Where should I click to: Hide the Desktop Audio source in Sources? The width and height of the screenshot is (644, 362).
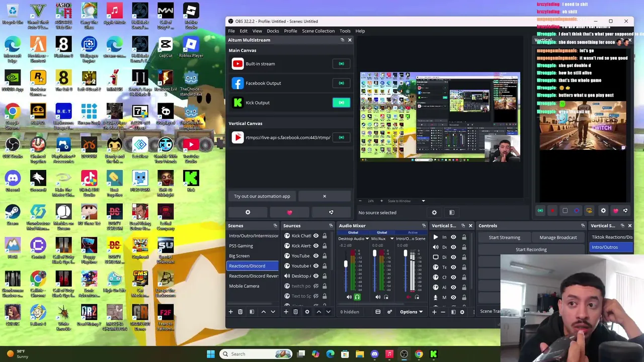(316, 276)
